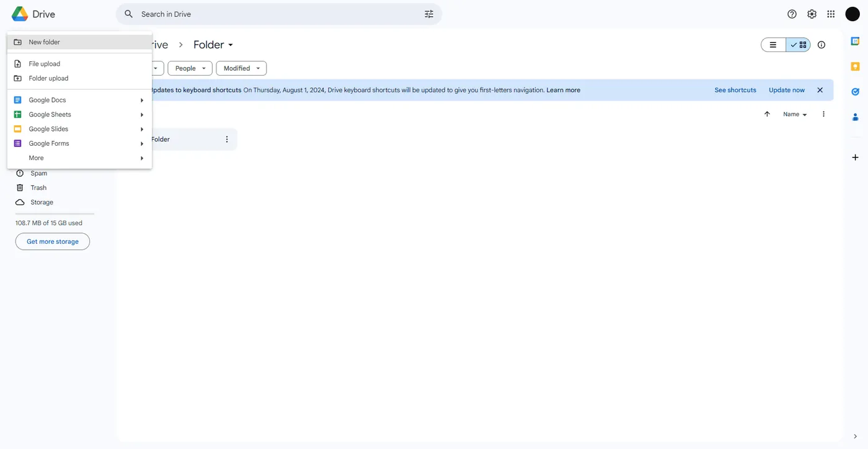This screenshot has width=868, height=449.
Task: Open Contacts from the side panel
Action: tap(855, 117)
